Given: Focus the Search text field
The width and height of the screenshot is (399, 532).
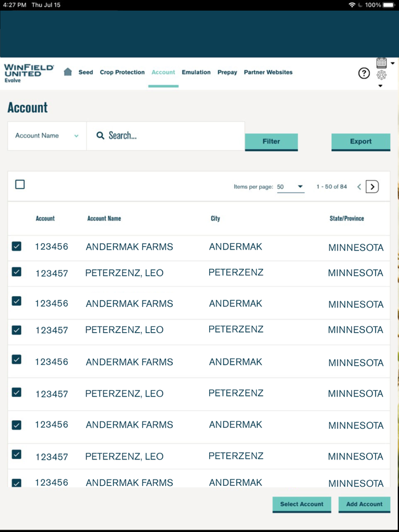Looking at the screenshot, I should pos(165,136).
